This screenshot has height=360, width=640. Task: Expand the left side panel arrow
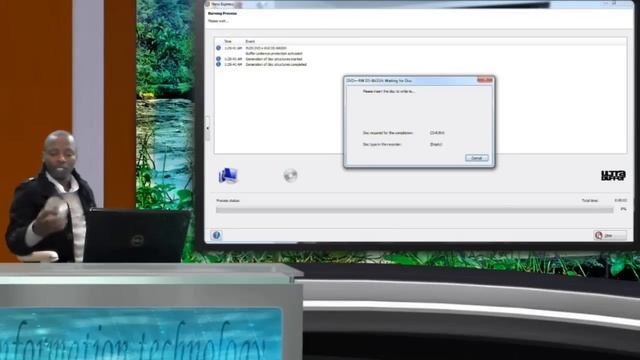[207, 128]
